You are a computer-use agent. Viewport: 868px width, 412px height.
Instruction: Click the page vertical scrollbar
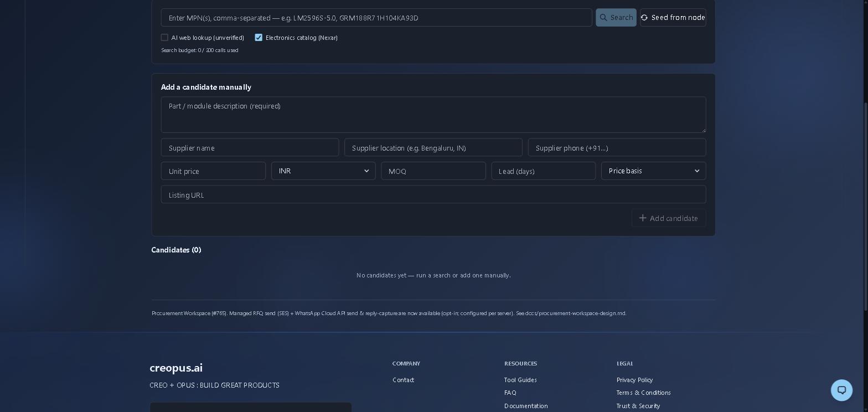click(865, 206)
